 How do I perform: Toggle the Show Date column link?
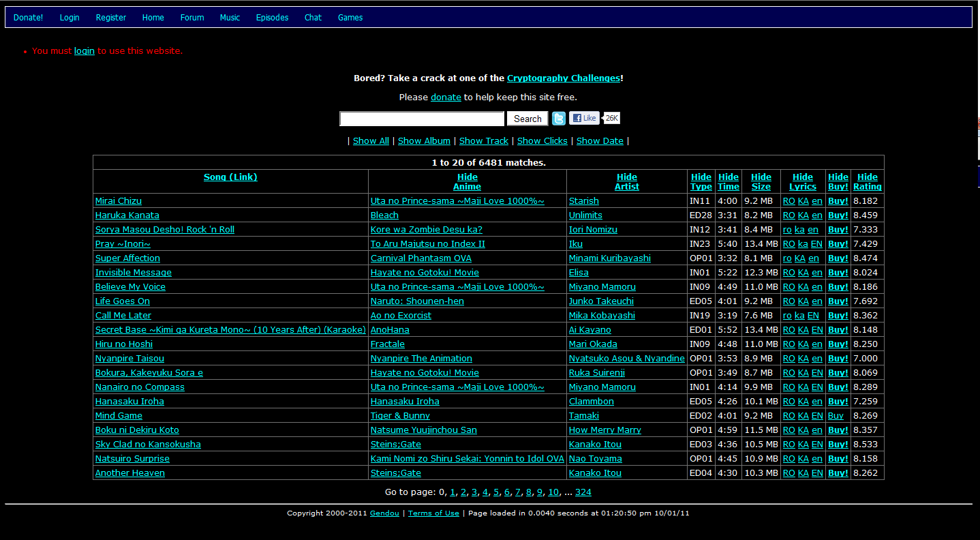pos(600,141)
